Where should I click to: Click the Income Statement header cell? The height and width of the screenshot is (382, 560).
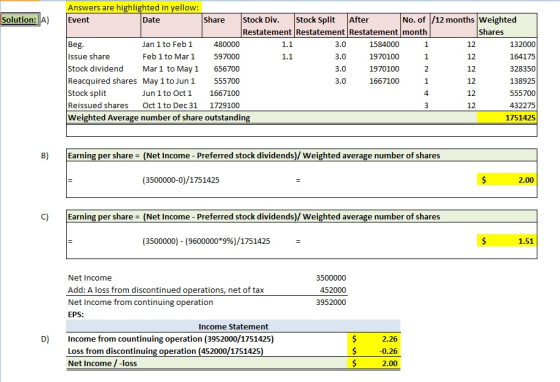(233, 327)
